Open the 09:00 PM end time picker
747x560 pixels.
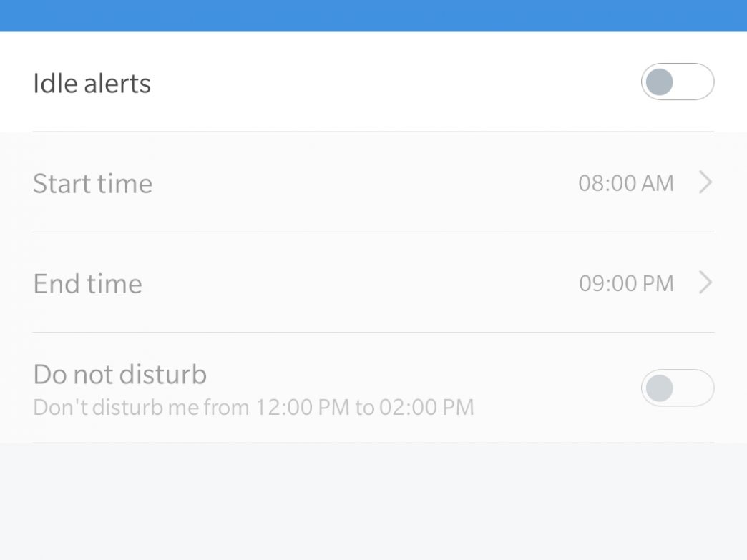pos(626,283)
